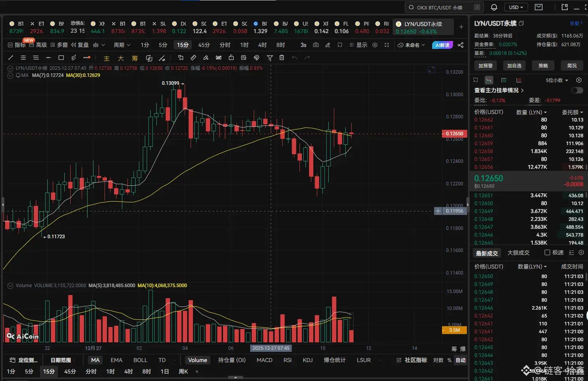Select the BOLL indicator tab

point(140,360)
